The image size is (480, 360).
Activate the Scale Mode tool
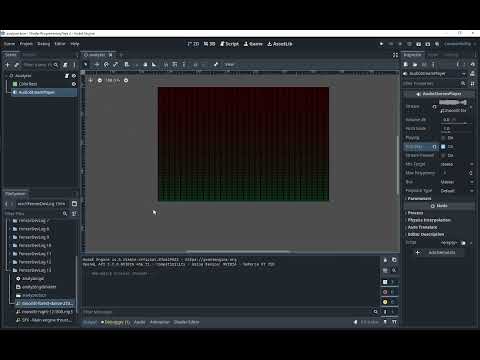point(115,64)
